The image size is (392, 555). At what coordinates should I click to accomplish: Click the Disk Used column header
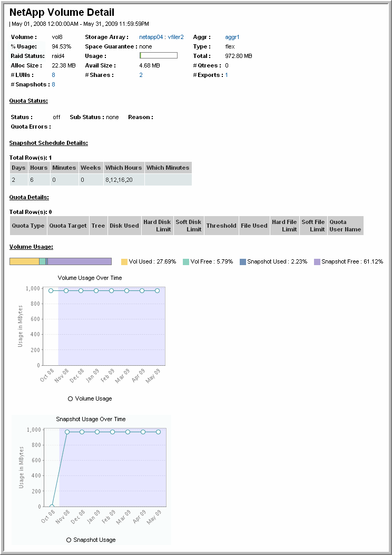(x=124, y=226)
